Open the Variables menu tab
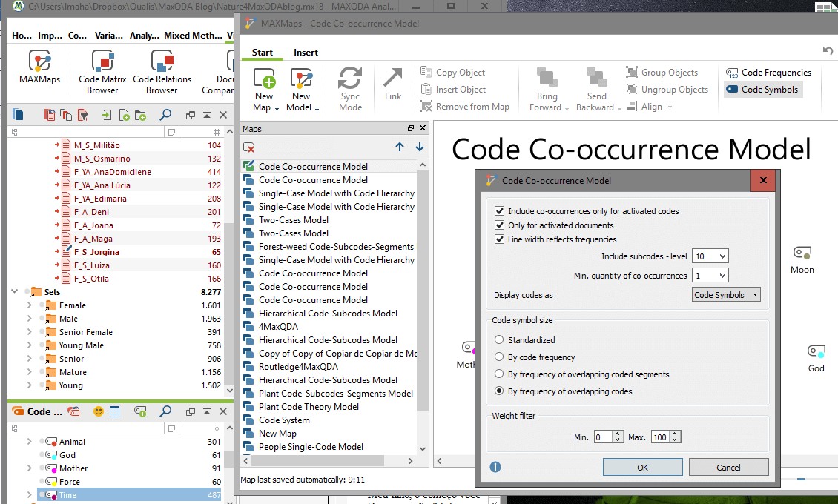838x504 pixels. [109, 36]
